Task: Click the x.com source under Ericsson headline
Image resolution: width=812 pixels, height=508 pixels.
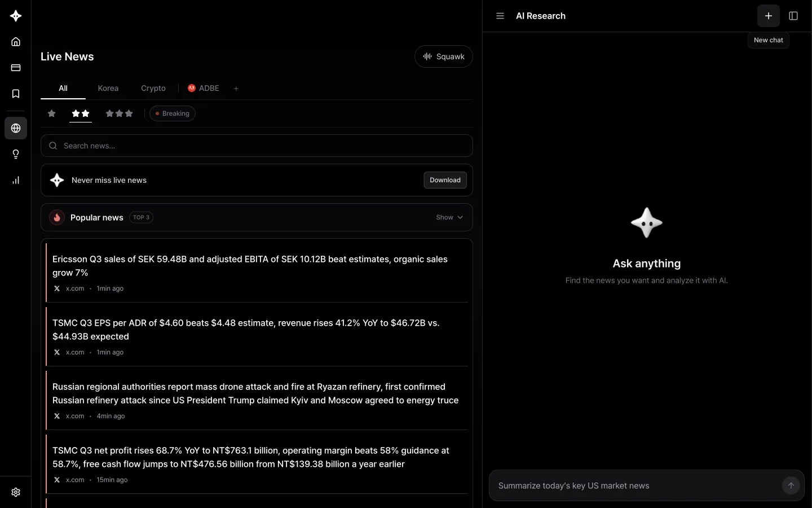Action: 75,288
